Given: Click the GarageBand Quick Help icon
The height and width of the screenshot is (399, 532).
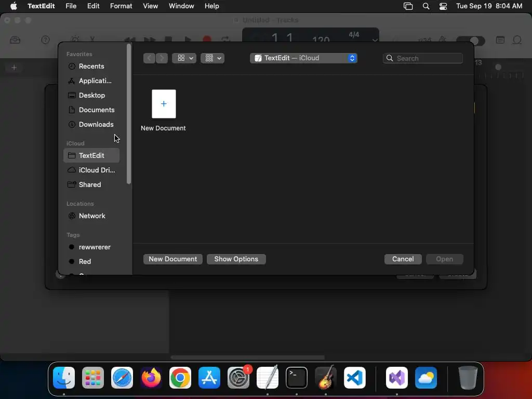Looking at the screenshot, I should (45, 40).
